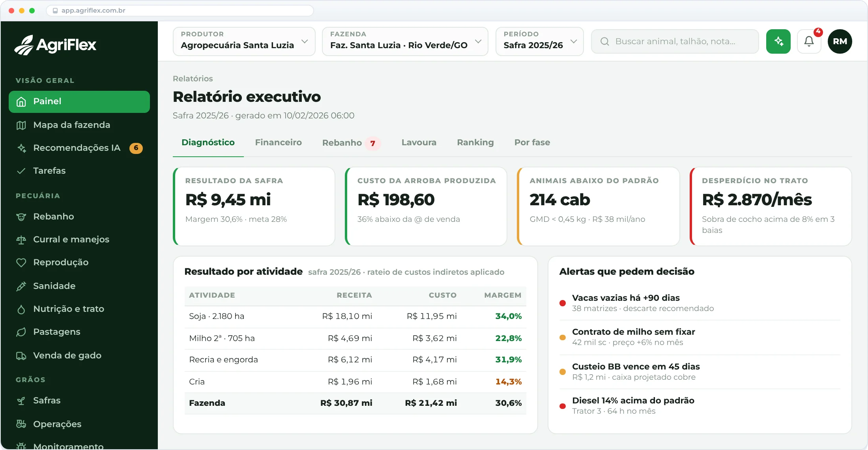Click the RECEITA column header
The width and height of the screenshot is (868, 450).
pyautogui.click(x=354, y=295)
